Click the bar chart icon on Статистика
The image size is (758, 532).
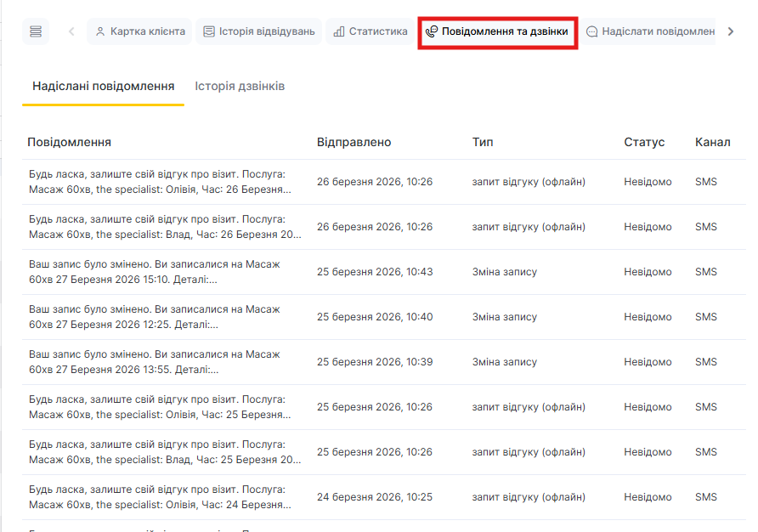coord(339,31)
